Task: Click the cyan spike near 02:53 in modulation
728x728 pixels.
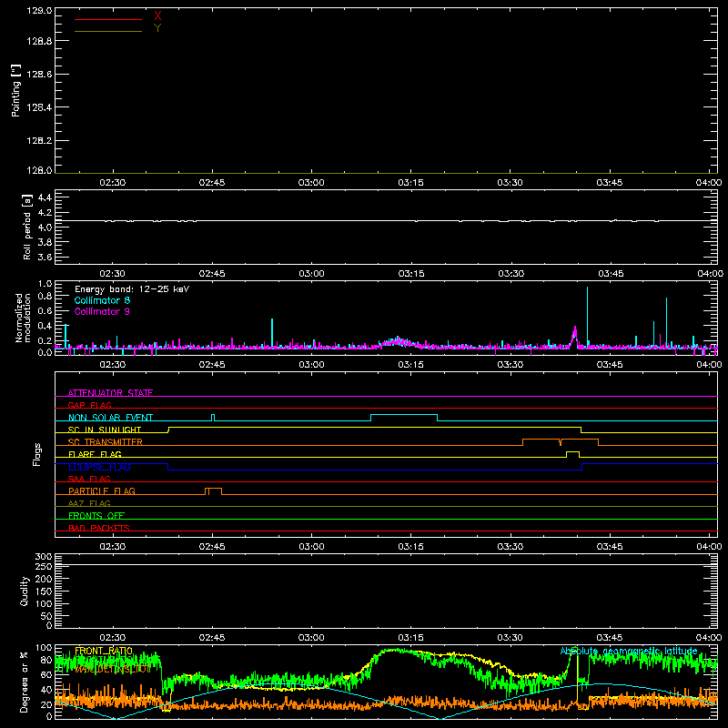Action: [x=272, y=332]
